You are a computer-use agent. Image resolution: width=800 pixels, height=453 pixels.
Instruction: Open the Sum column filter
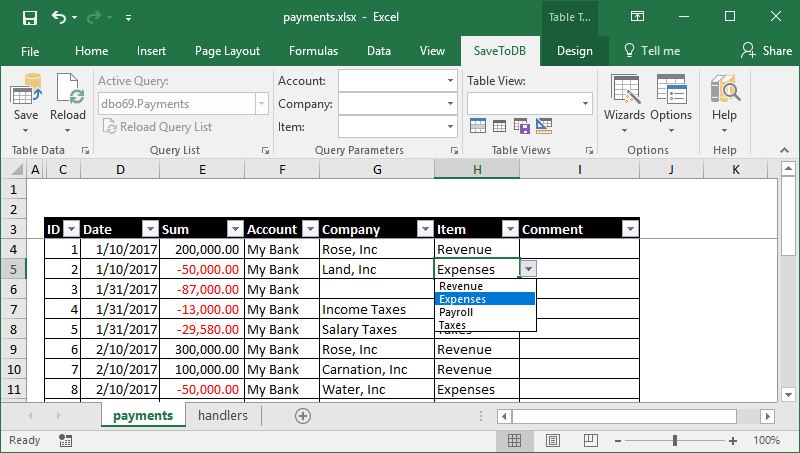pyautogui.click(x=235, y=229)
